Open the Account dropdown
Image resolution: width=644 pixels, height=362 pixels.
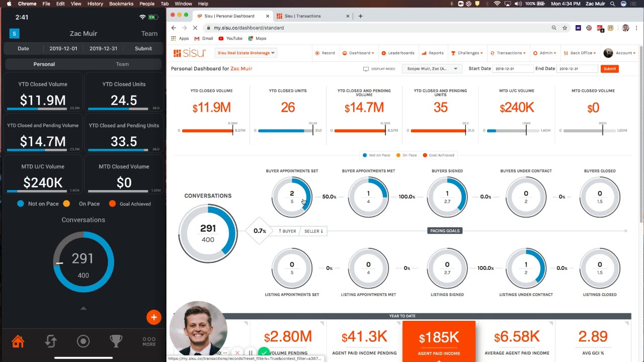619,53
